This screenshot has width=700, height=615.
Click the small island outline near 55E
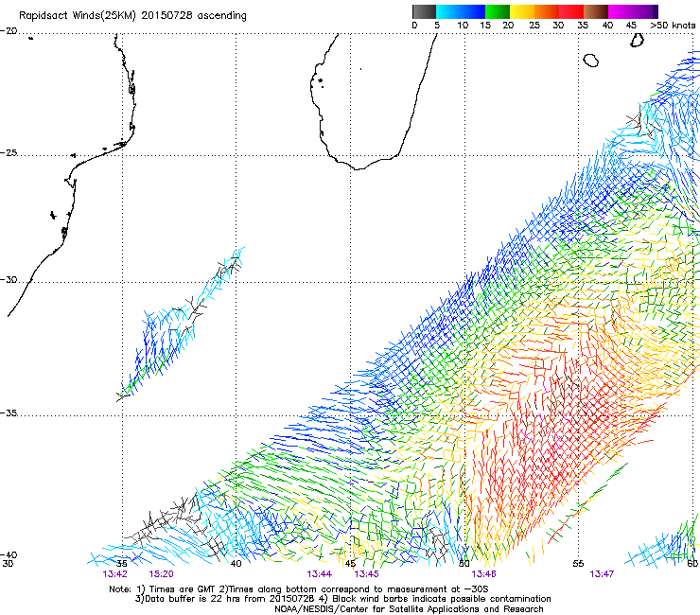tap(590, 60)
